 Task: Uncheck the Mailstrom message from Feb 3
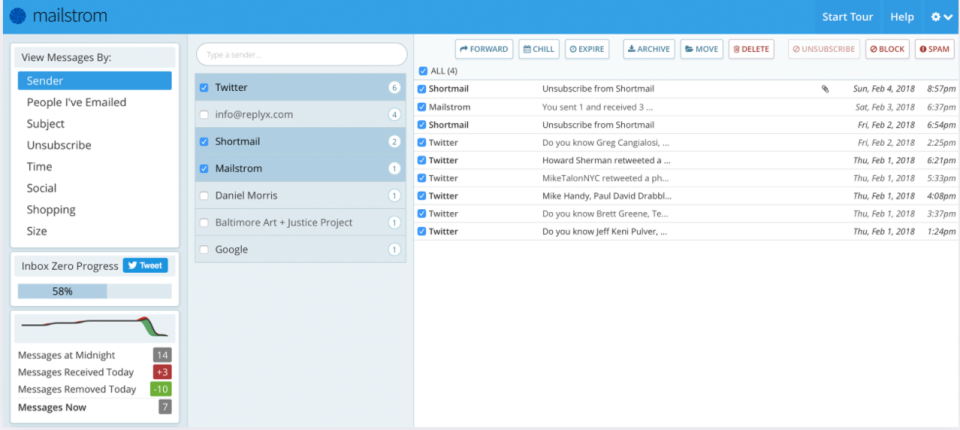pos(421,107)
